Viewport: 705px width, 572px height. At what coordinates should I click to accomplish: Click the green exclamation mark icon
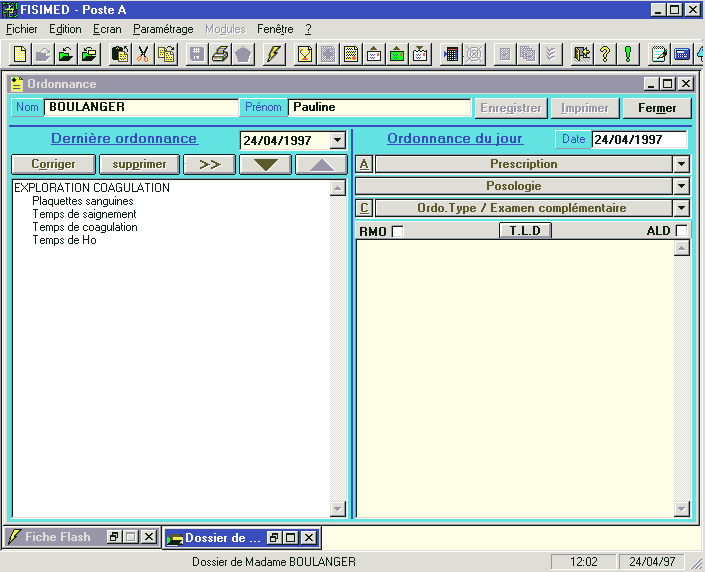tap(628, 54)
